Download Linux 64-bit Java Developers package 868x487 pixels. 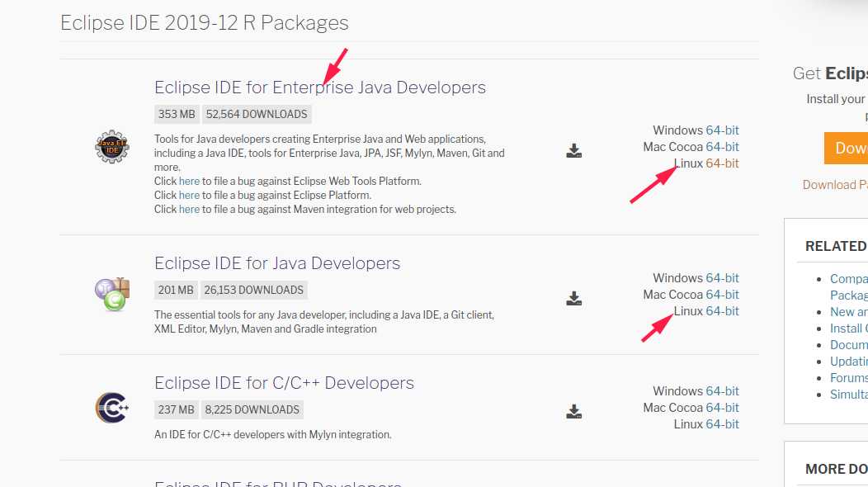pos(722,311)
